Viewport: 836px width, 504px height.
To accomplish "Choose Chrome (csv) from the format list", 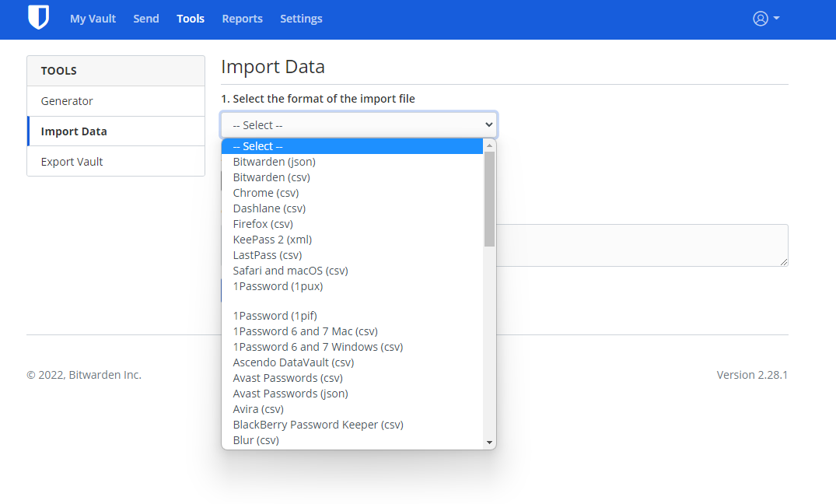I will [x=266, y=192].
